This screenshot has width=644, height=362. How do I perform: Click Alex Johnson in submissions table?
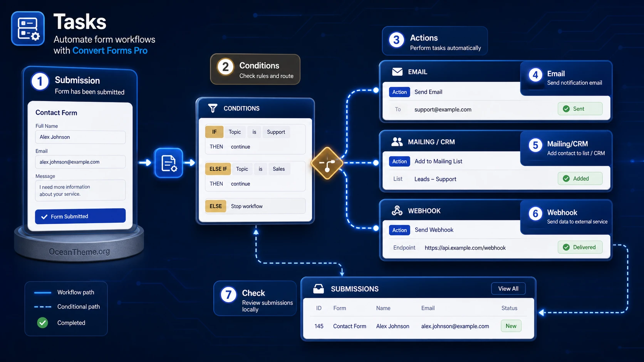tap(393, 326)
